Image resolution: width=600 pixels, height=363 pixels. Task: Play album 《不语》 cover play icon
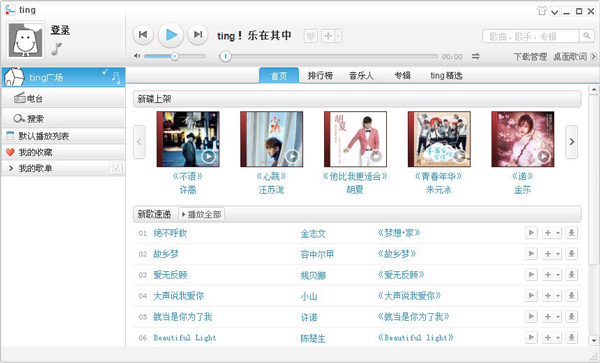pos(208,156)
